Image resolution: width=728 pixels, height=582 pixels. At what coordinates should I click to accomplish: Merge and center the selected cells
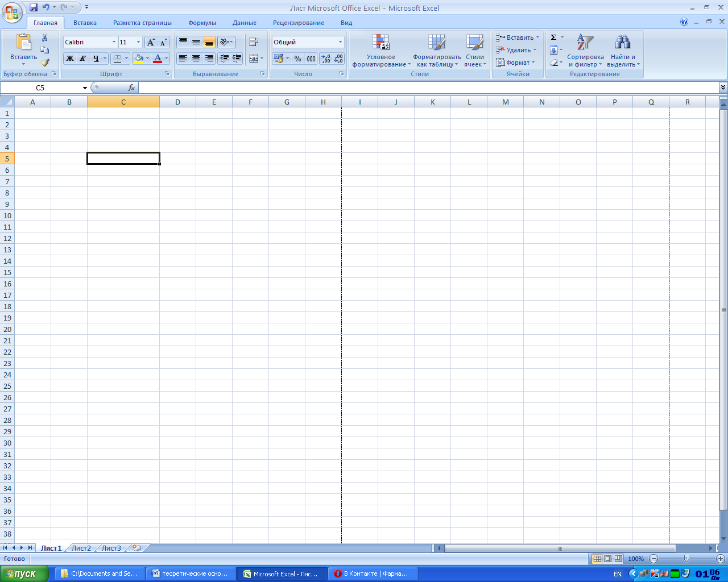click(254, 59)
